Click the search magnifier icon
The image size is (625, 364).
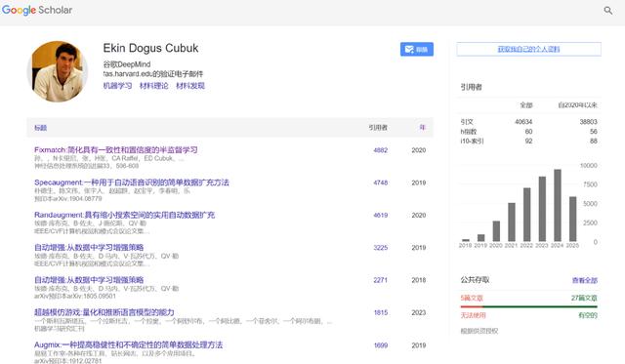click(607, 11)
